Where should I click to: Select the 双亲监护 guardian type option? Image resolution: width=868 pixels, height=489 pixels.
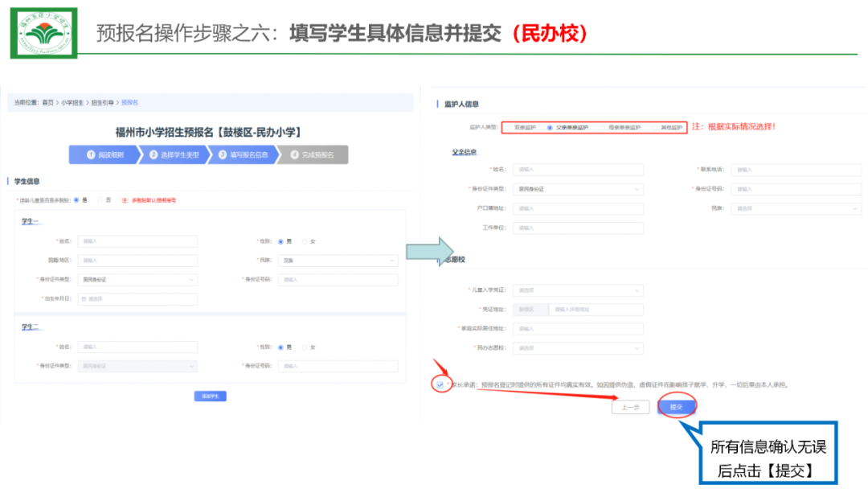click(509, 127)
